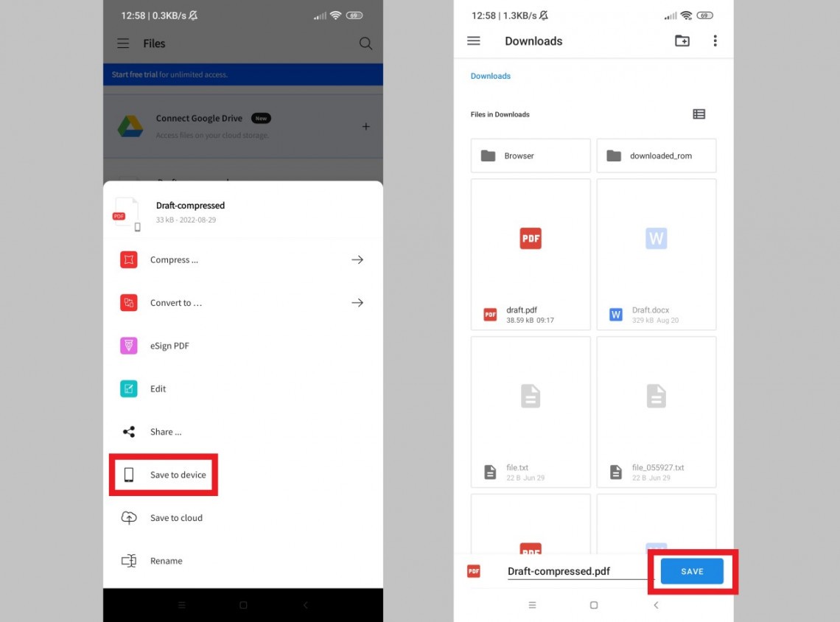Select the Save to cloud icon
Viewport: 840px width, 622px height.
pos(128,517)
